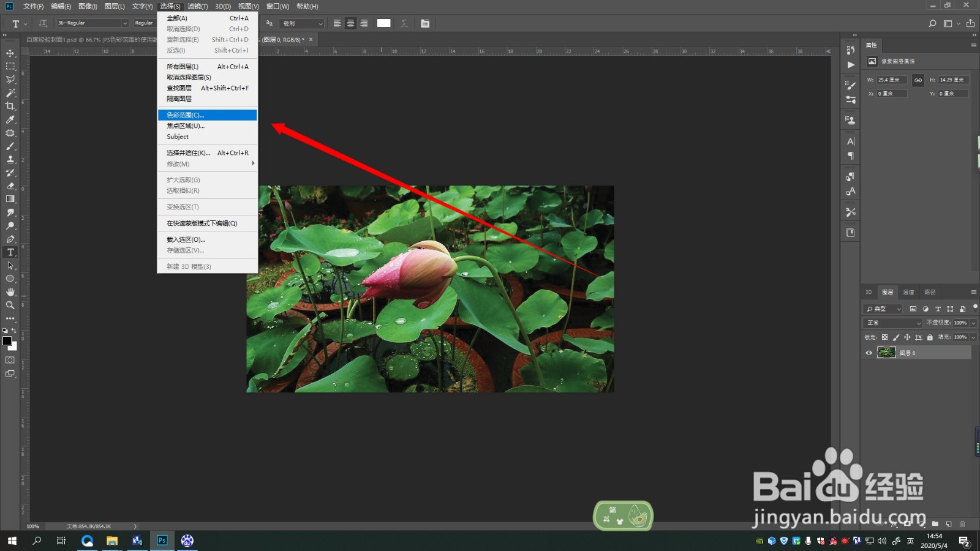Image resolution: width=980 pixels, height=551 pixels.
Task: Open the Brush Settings panel icon
Action: click(850, 85)
